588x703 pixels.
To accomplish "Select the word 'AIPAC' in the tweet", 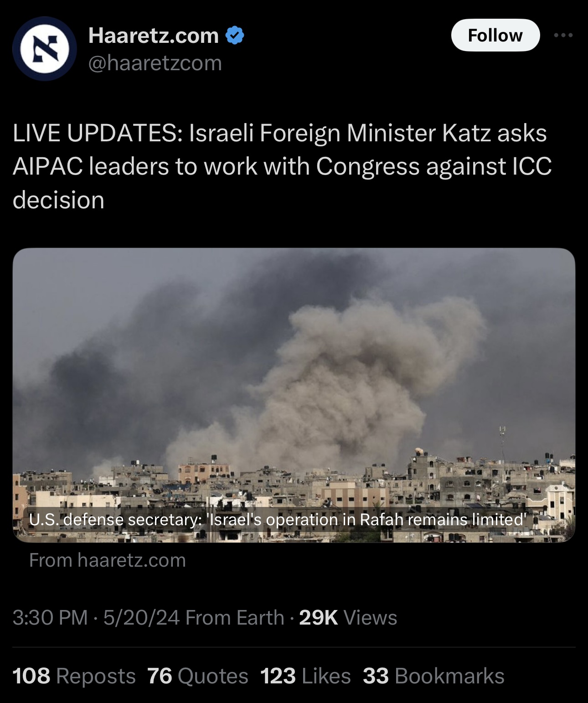I will pyautogui.click(x=47, y=166).
